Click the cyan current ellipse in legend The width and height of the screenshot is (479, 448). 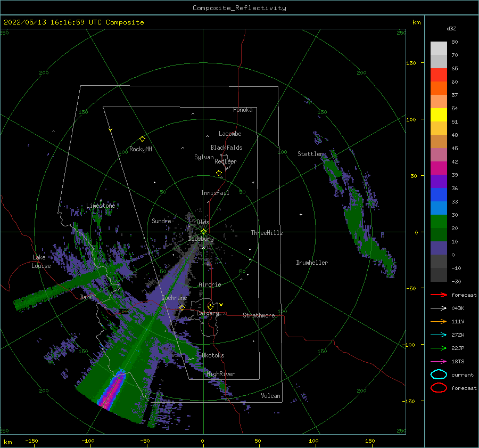(x=439, y=374)
